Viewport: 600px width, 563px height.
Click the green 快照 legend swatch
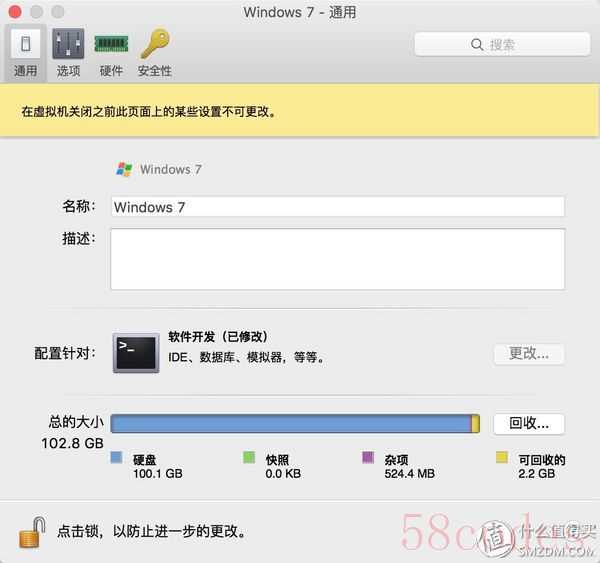click(x=249, y=457)
